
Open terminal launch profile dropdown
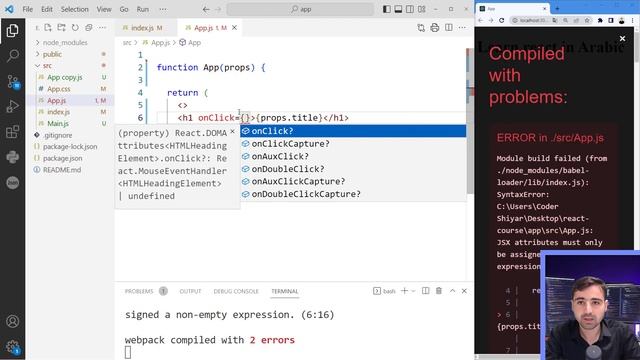coord(413,291)
